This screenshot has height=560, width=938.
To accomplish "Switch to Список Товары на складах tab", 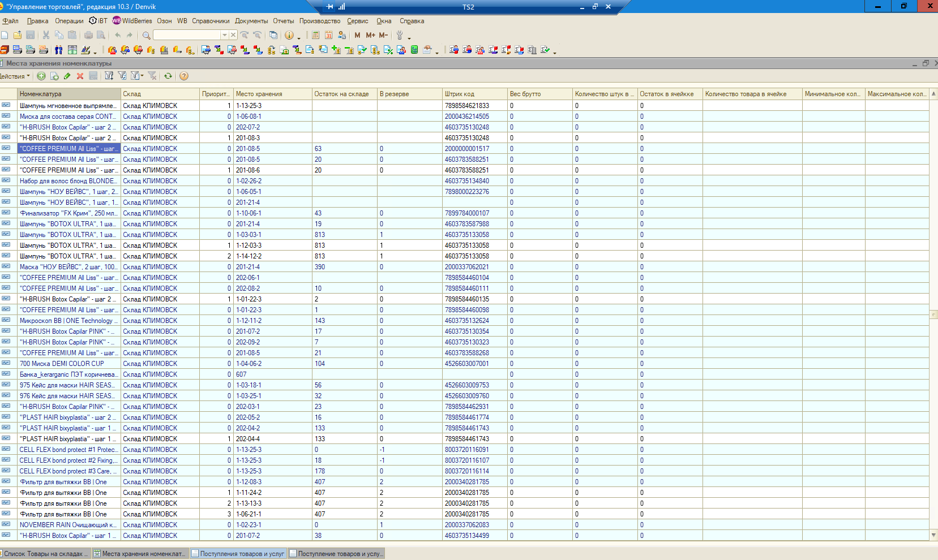I will tap(45, 554).
